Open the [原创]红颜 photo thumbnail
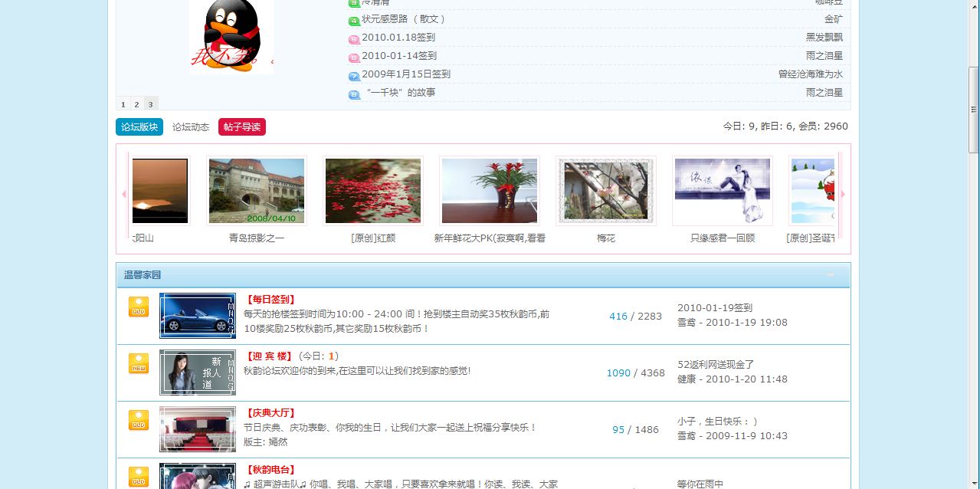The height and width of the screenshot is (489, 980). click(373, 191)
